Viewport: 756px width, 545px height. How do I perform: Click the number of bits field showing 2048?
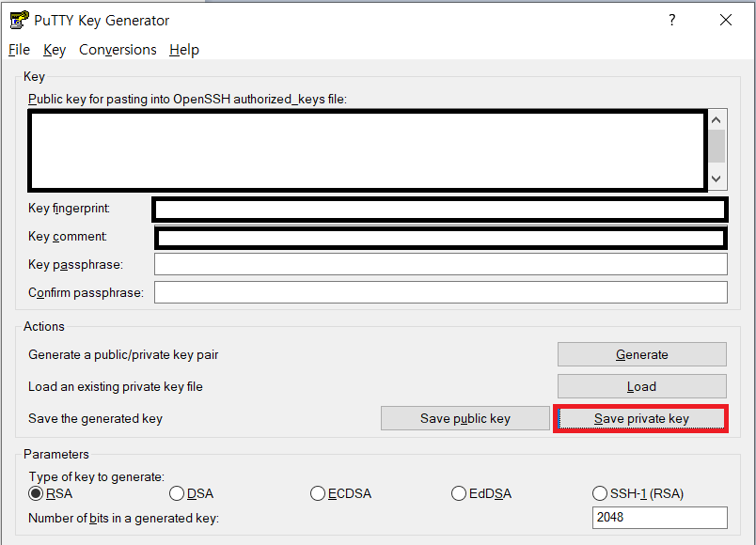659,518
